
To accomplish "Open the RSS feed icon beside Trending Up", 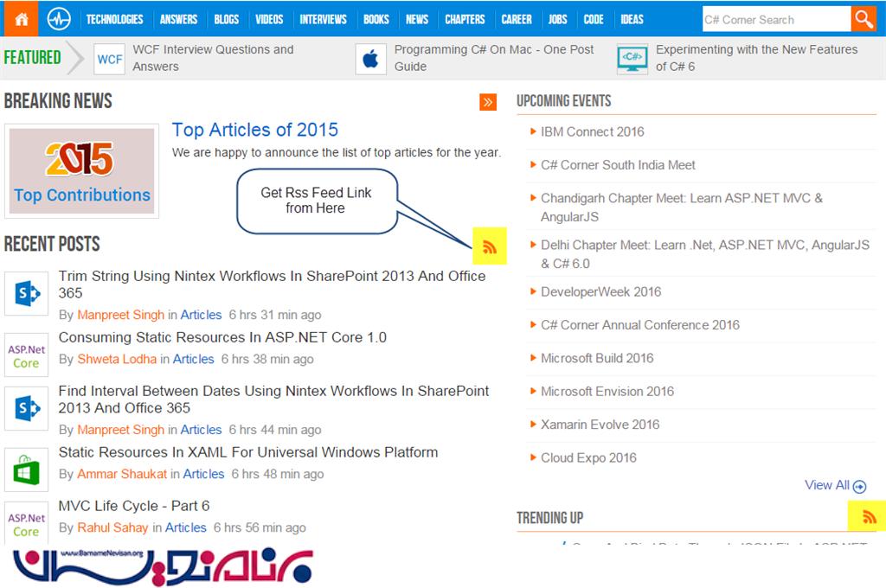I will pos(869,517).
